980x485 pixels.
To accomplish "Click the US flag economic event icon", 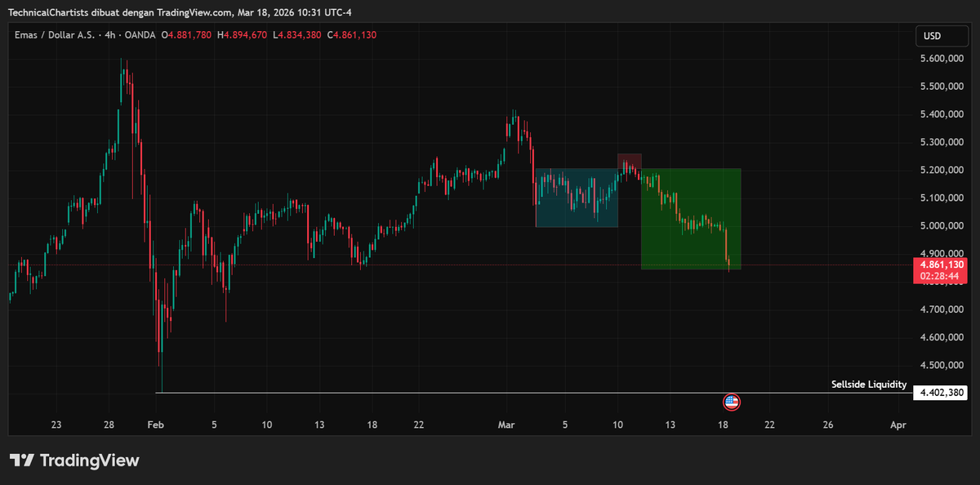I will point(731,402).
